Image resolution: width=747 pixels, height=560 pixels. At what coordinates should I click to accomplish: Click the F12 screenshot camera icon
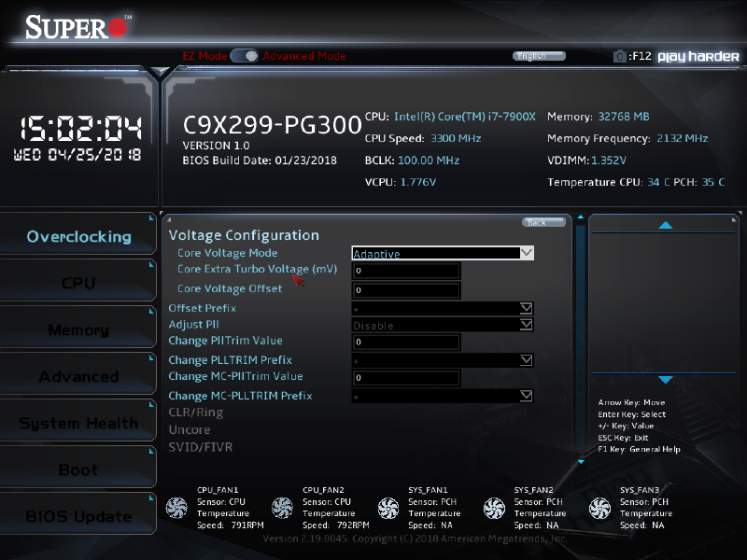tap(619, 56)
